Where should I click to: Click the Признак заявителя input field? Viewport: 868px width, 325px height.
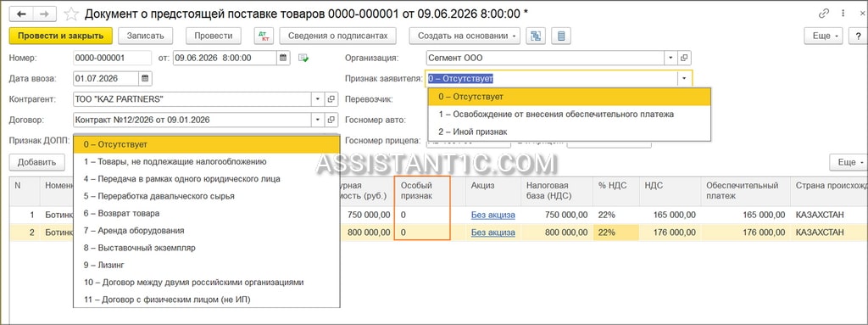point(551,79)
